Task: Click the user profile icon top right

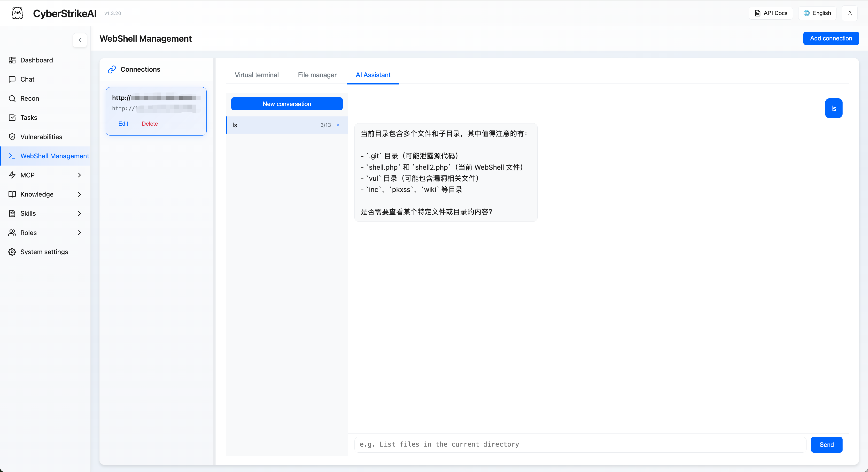Action: point(850,13)
